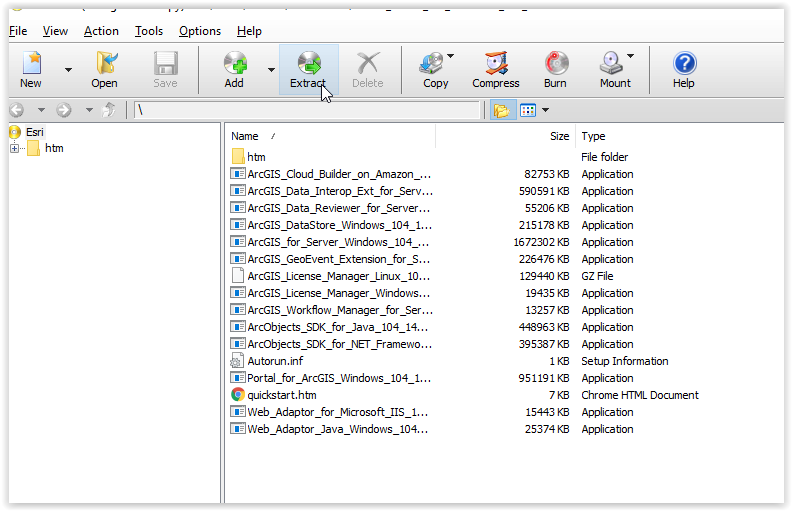The image size is (792, 511).
Task: Open the File menu
Action: (18, 31)
